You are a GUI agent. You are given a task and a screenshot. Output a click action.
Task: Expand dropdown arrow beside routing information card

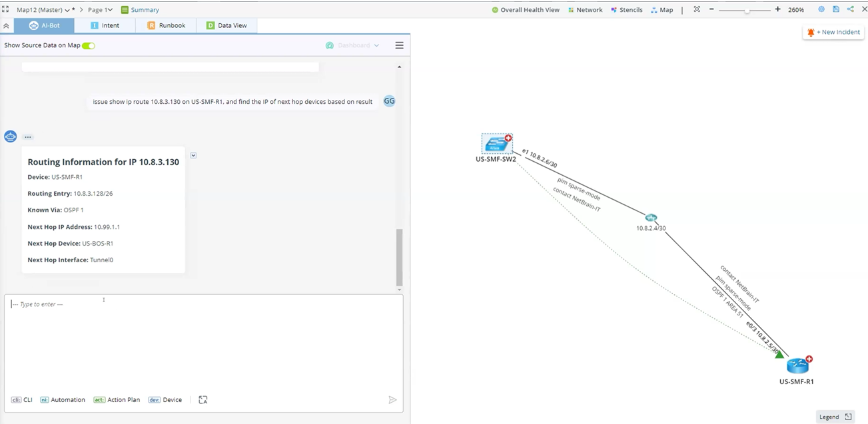tap(193, 155)
